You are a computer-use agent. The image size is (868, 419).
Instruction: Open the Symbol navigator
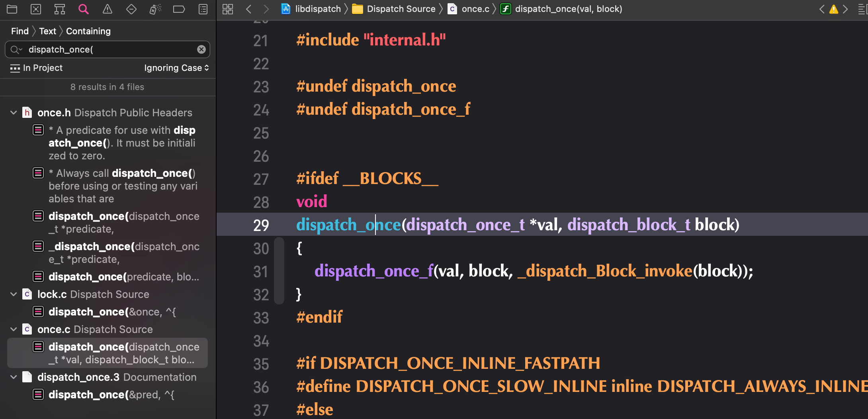click(x=60, y=9)
